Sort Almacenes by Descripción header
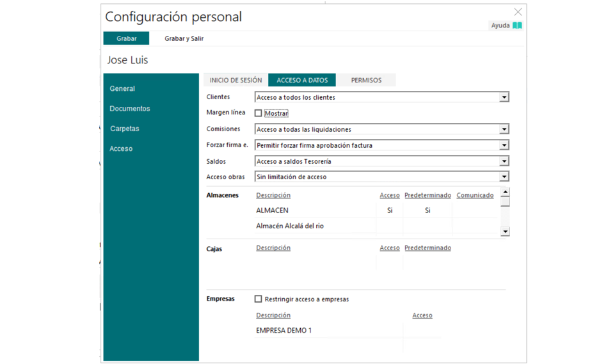 pyautogui.click(x=273, y=195)
